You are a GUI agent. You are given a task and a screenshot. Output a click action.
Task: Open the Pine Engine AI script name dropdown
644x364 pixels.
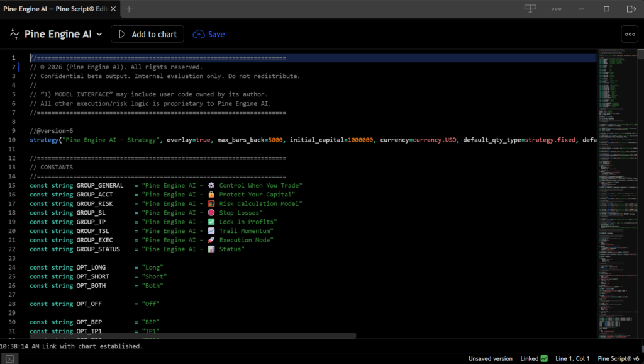[x=99, y=35]
